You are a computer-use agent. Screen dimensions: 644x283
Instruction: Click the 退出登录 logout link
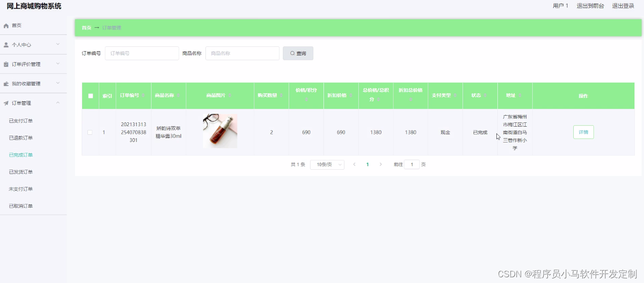623,6
